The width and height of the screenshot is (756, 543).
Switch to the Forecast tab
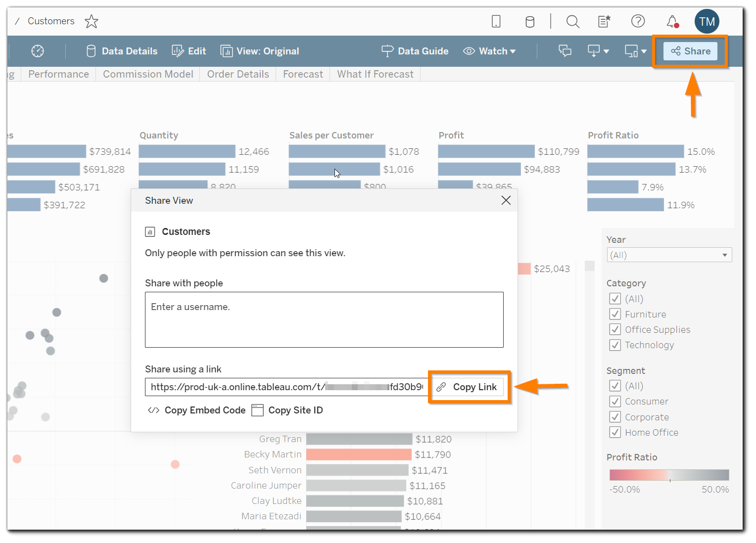click(302, 74)
